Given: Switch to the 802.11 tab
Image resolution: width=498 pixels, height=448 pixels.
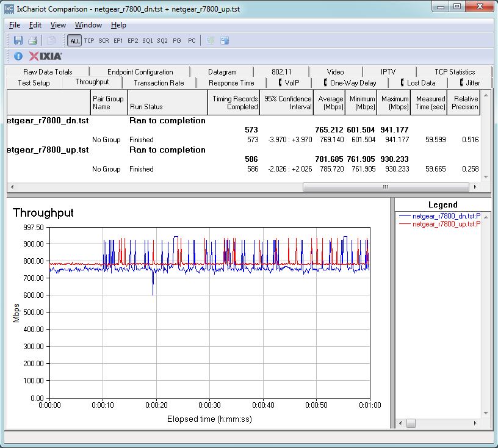Looking at the screenshot, I should [281, 72].
